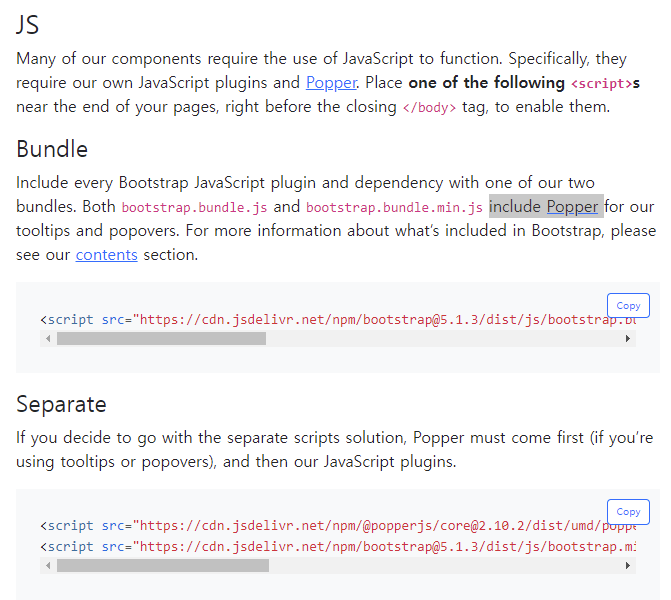Click the </body> inline code tag
The height and width of the screenshot is (600, 671).
pyautogui.click(x=429, y=107)
